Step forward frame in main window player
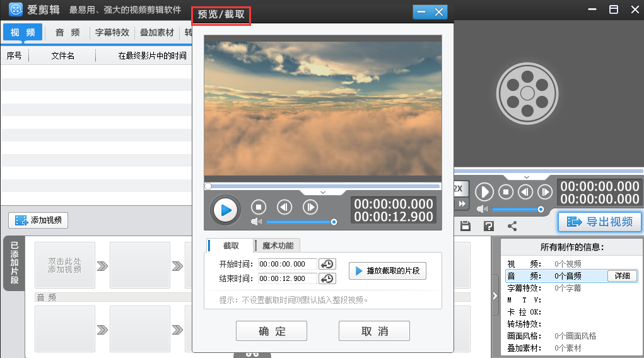 (x=545, y=191)
